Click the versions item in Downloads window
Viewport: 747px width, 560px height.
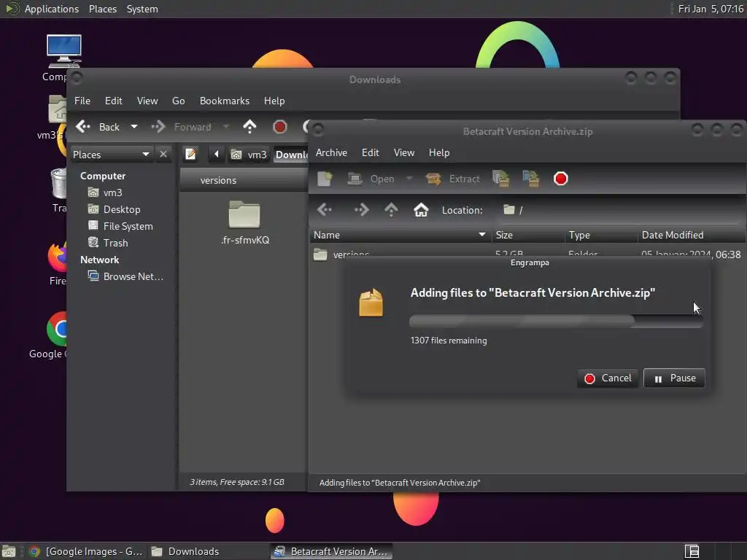tap(218, 181)
